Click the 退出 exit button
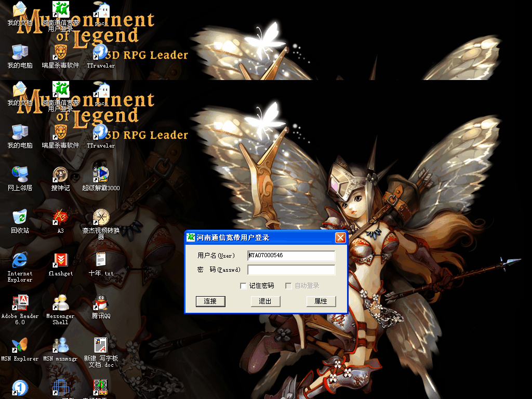Screen dimensions: 532x399 [x=265, y=301]
